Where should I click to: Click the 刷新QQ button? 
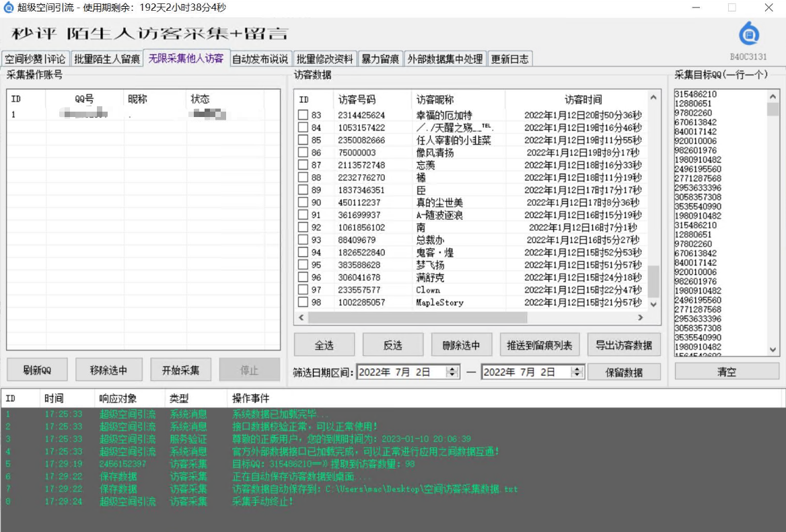pos(37,370)
